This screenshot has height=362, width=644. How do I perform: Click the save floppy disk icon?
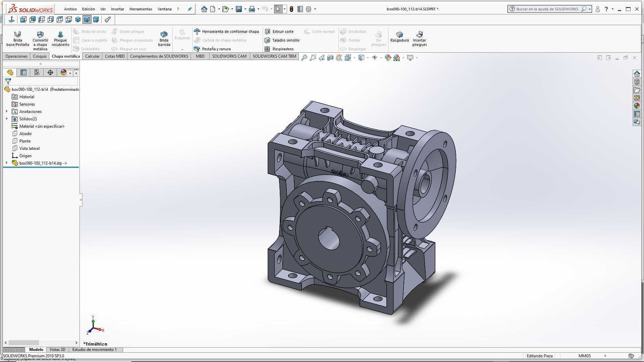pyautogui.click(x=239, y=9)
